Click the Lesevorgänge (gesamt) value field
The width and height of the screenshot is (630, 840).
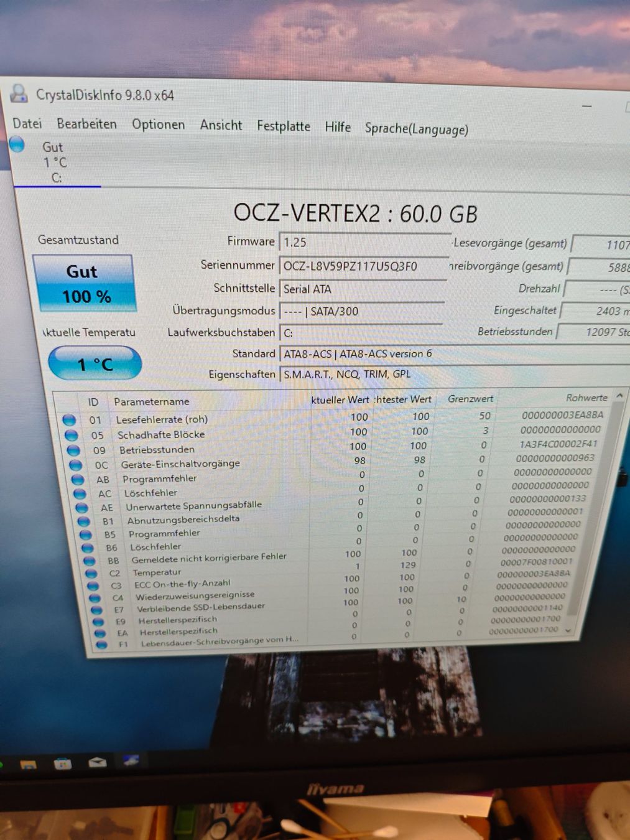(602, 245)
